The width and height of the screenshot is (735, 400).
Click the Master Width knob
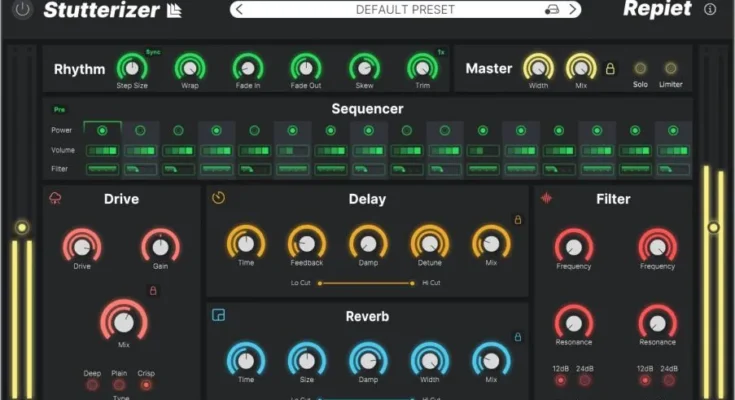[x=538, y=68]
